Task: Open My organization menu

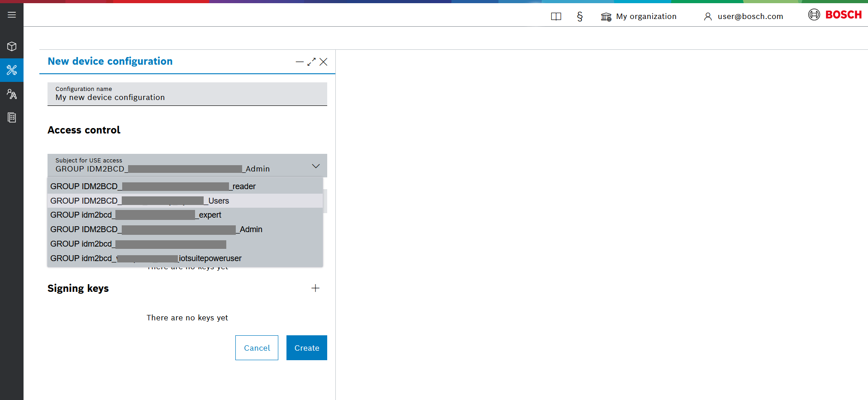Action: tap(639, 17)
